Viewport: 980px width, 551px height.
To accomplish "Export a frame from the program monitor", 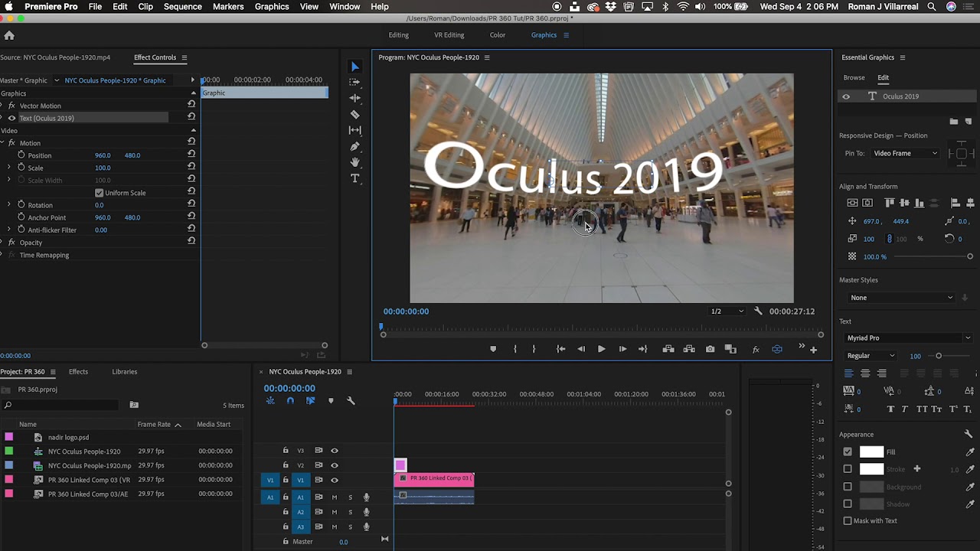I will pyautogui.click(x=710, y=348).
